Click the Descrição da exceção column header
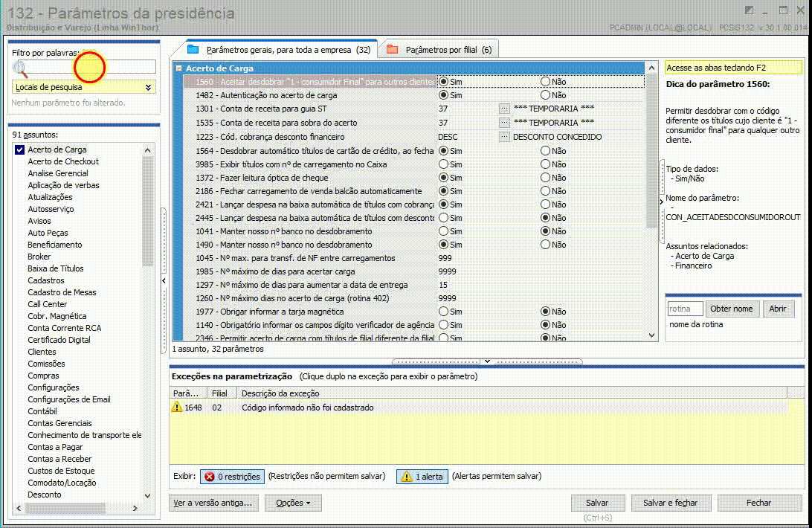The width and height of the screenshot is (812, 528). 512,393
